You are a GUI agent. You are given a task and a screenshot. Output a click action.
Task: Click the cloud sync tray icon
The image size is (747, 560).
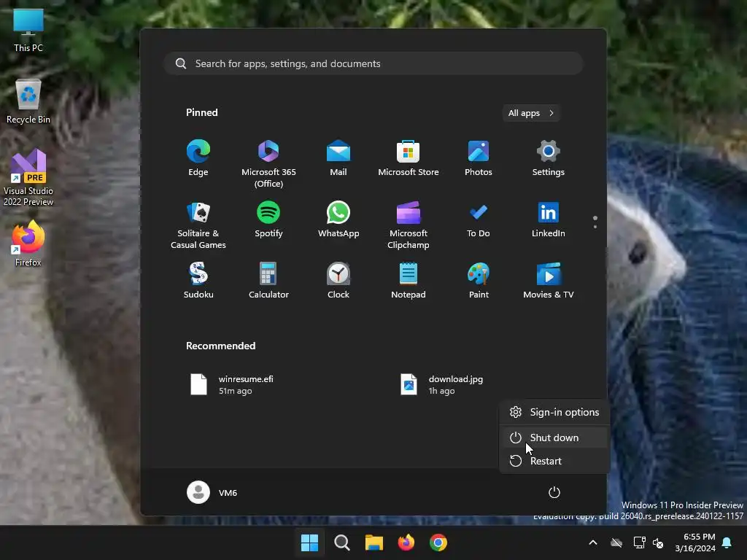pyautogui.click(x=616, y=542)
